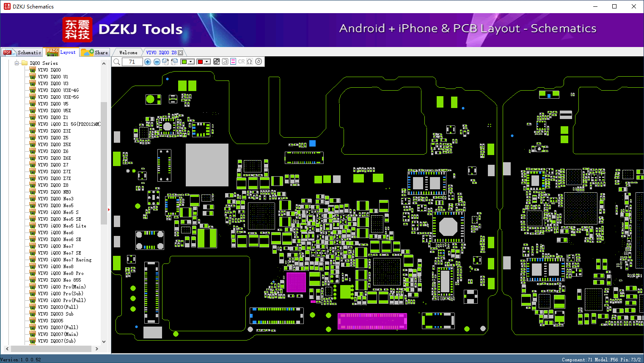644x363 pixels.
Task: Rotate the board view clockwise
Action: point(165,62)
